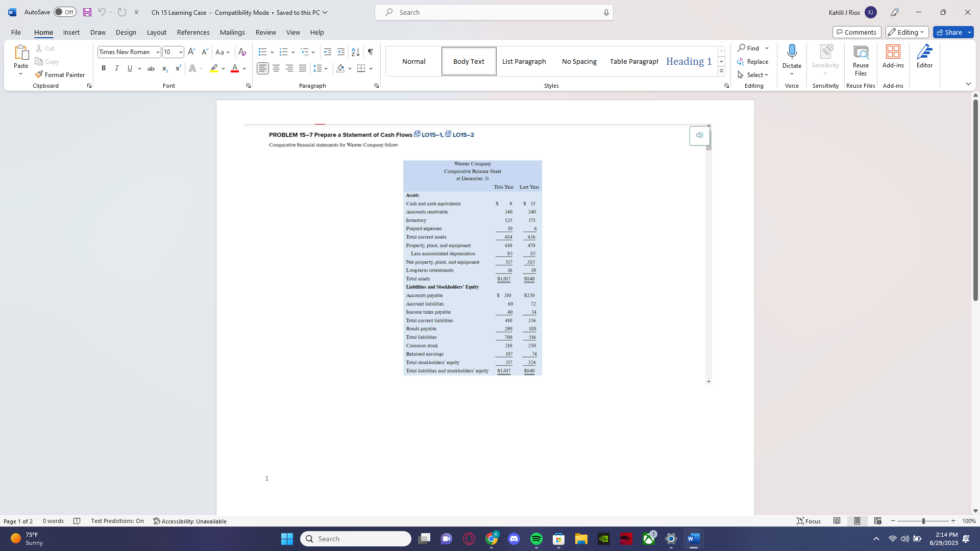Select the Sort tool in Paragraph group
The width and height of the screenshot is (980, 551).
click(x=355, y=52)
